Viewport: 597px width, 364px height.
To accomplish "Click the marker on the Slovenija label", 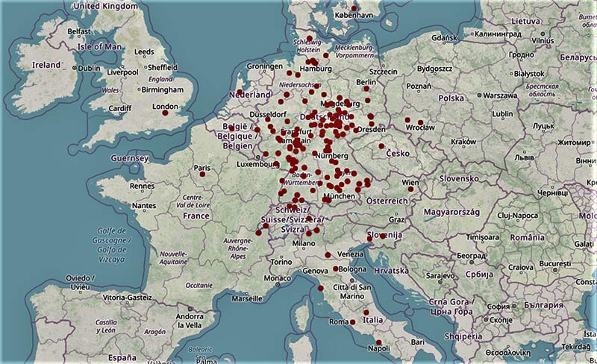I will click(382, 236).
